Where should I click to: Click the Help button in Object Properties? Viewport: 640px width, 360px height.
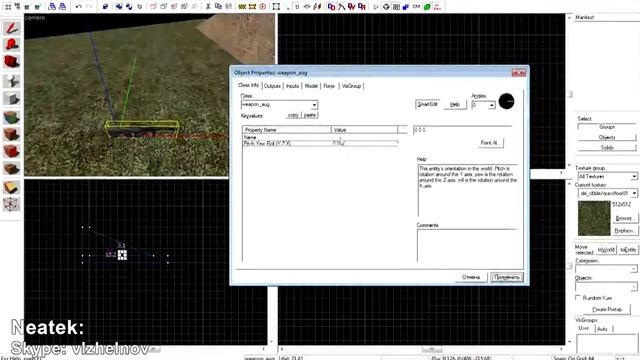click(x=455, y=104)
